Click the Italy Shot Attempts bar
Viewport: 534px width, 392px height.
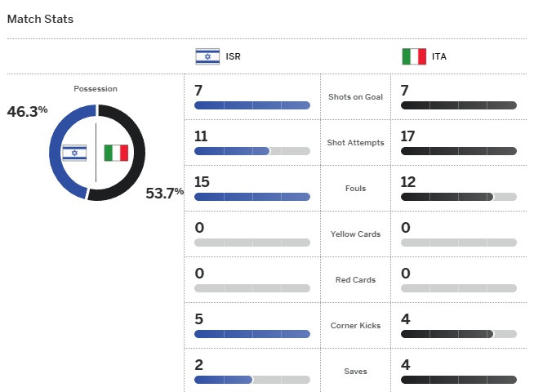459,151
